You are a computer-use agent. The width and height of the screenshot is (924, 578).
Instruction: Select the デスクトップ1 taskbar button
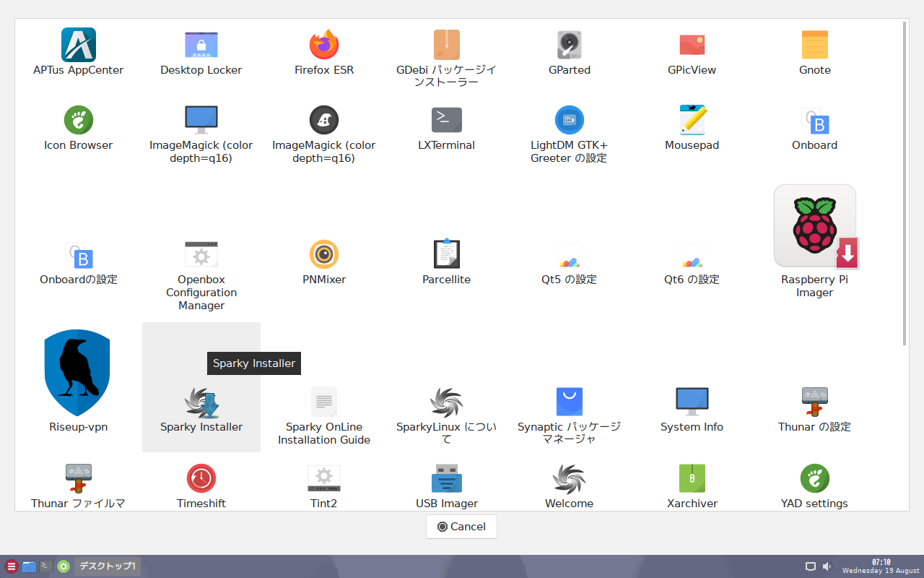click(108, 566)
